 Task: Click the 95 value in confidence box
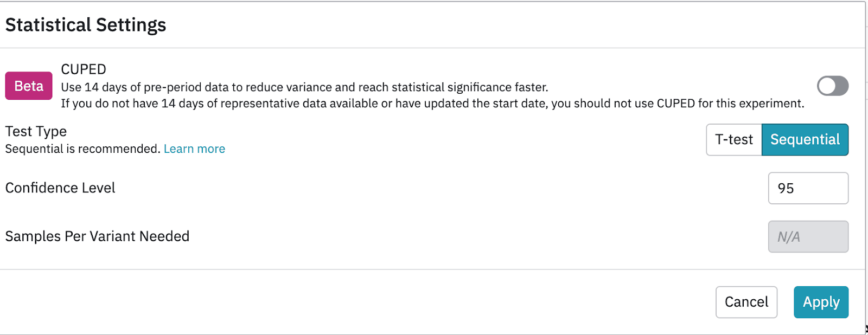coord(786,189)
